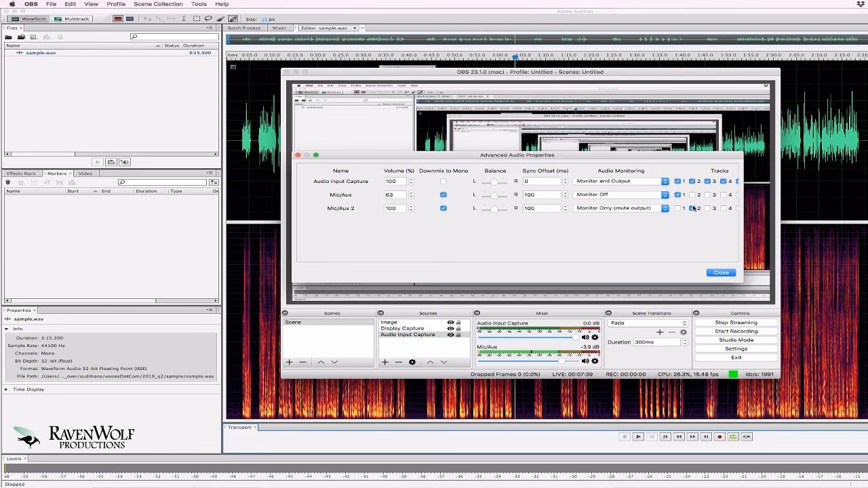Click Play in the Audition transport
The image size is (868, 488).
click(x=638, y=437)
